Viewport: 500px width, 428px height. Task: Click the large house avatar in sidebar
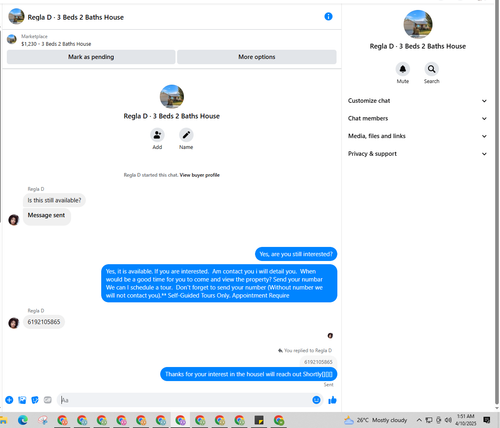tap(418, 24)
